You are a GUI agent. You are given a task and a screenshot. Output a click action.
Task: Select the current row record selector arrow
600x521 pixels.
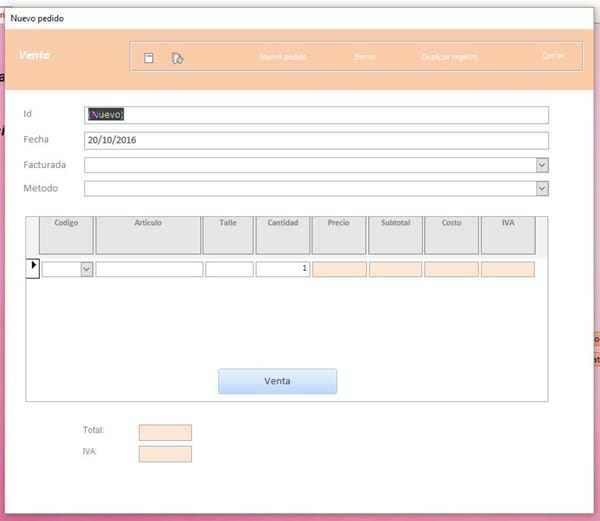32,267
